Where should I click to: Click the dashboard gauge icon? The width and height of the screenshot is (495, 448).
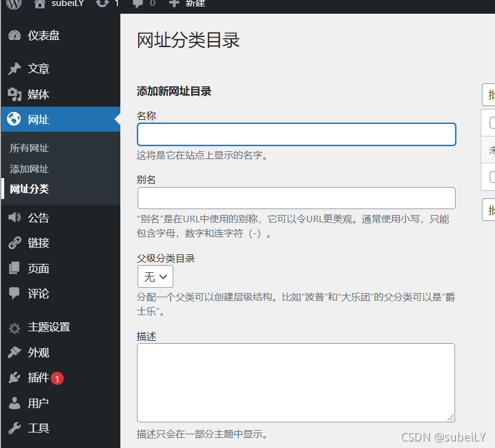[14, 36]
